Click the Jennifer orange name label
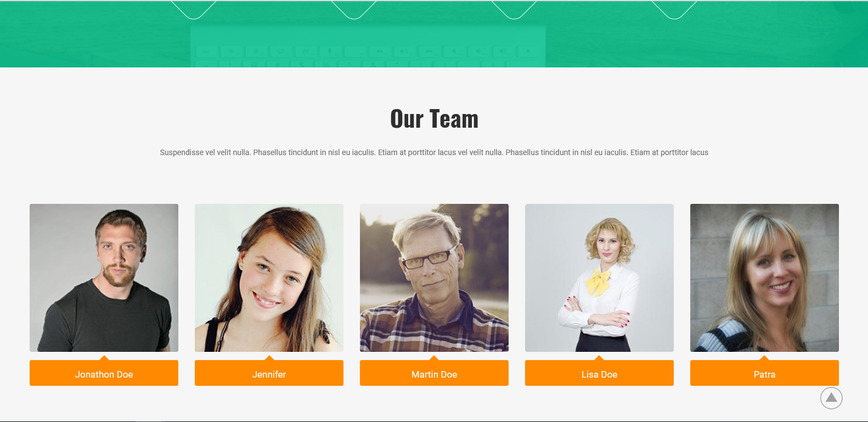868x422 pixels. [x=269, y=373]
